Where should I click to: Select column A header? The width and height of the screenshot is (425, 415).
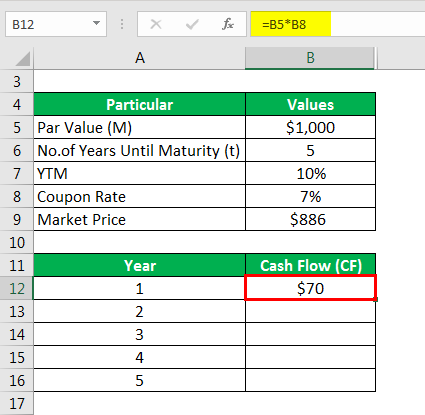tap(140, 58)
